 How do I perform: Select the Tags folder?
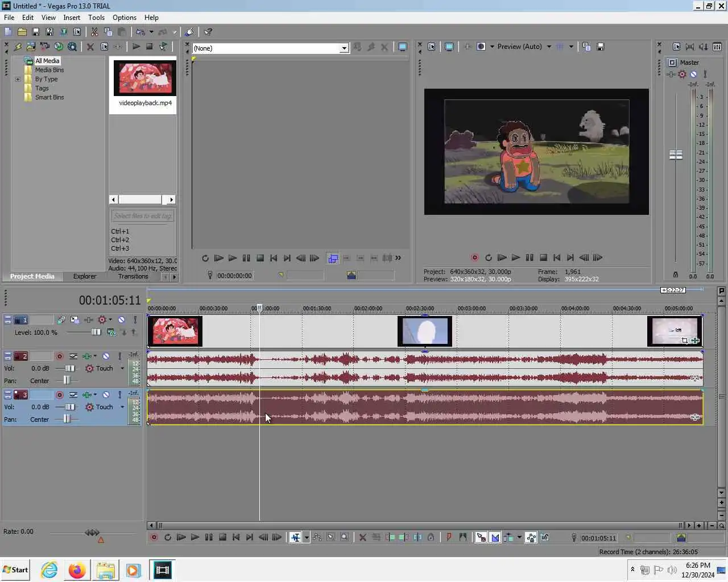[x=42, y=88]
